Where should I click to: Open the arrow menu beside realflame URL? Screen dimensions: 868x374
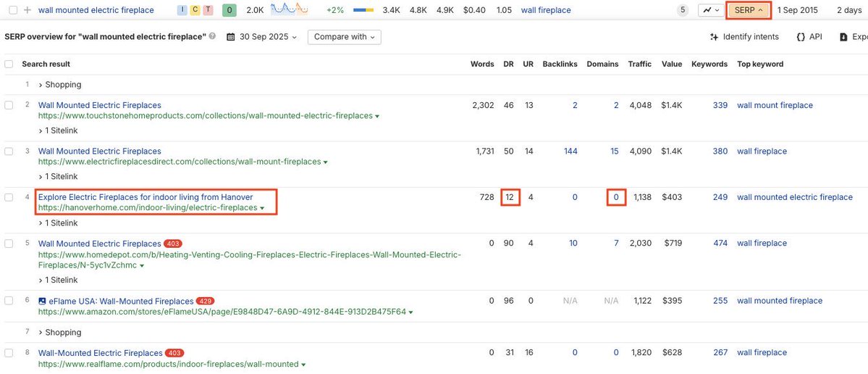[303, 365]
